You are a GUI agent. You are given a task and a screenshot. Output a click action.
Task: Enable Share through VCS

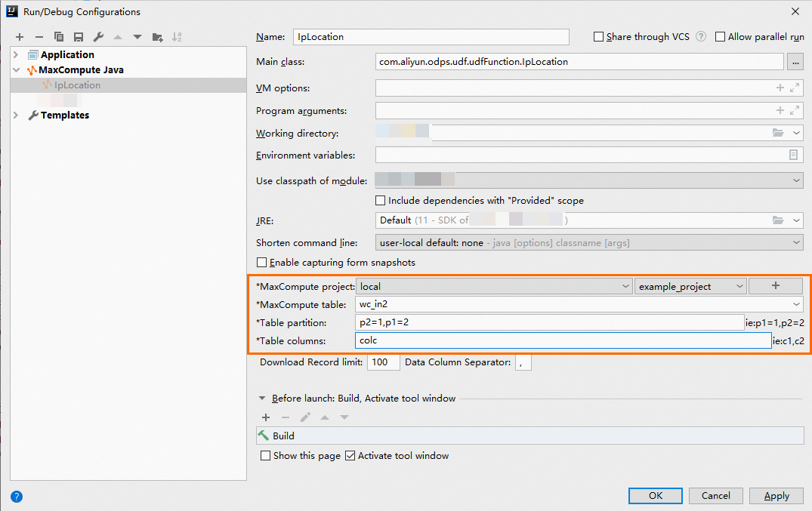[x=599, y=36]
